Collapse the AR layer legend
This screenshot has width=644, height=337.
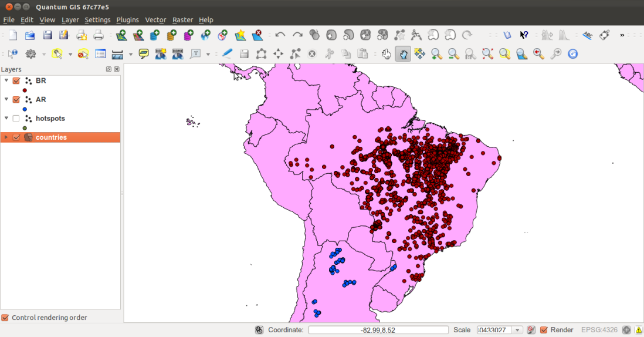pos(6,100)
